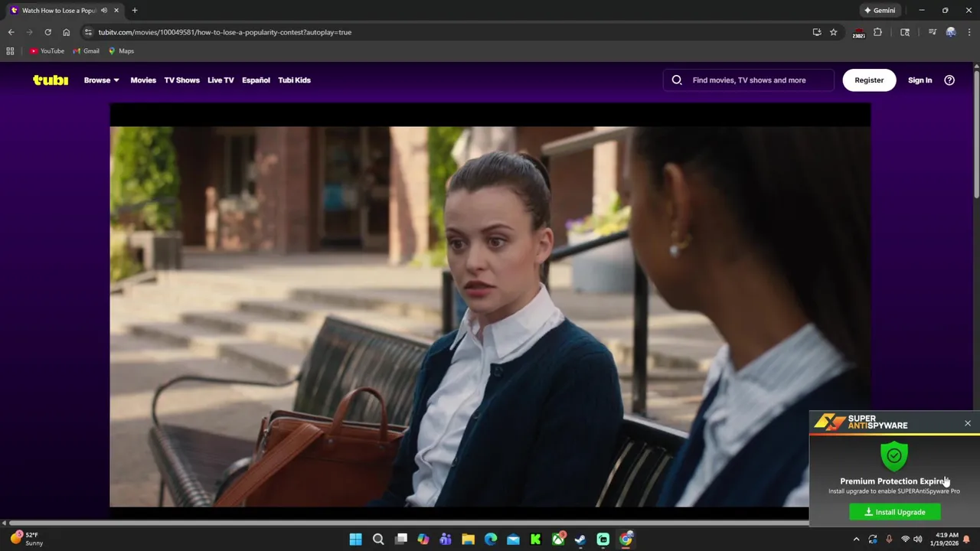This screenshot has height=551, width=980.
Task: Mute the tab using the speaker icon
Action: 104,11
